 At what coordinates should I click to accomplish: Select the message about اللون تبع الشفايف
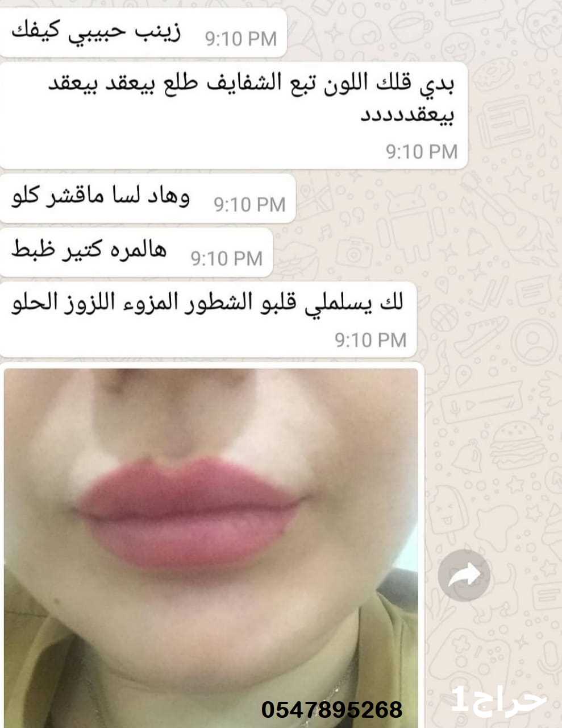pyautogui.click(x=234, y=115)
